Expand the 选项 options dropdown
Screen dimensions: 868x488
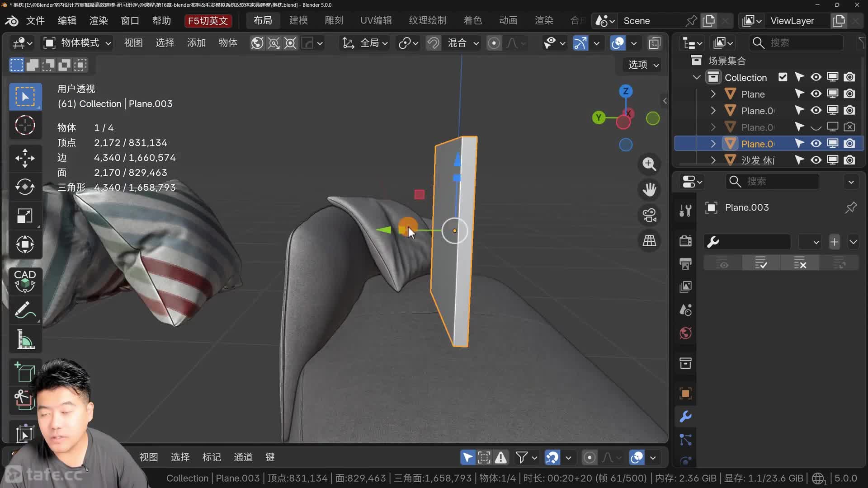click(x=643, y=65)
